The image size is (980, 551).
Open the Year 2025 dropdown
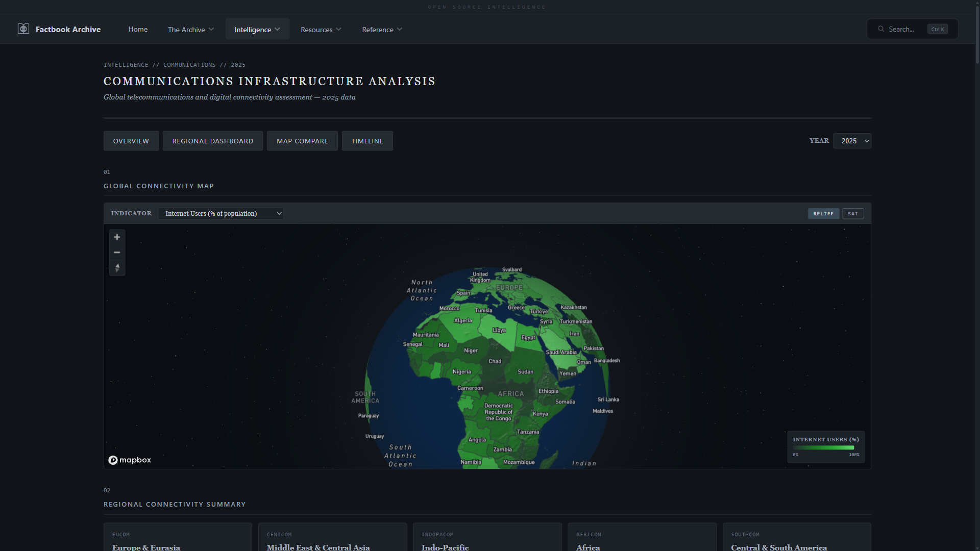(x=852, y=141)
